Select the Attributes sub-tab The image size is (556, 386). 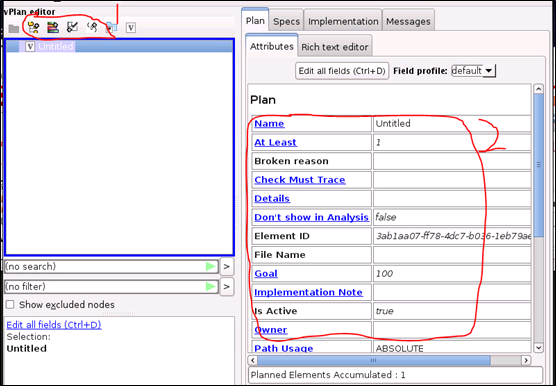272,46
